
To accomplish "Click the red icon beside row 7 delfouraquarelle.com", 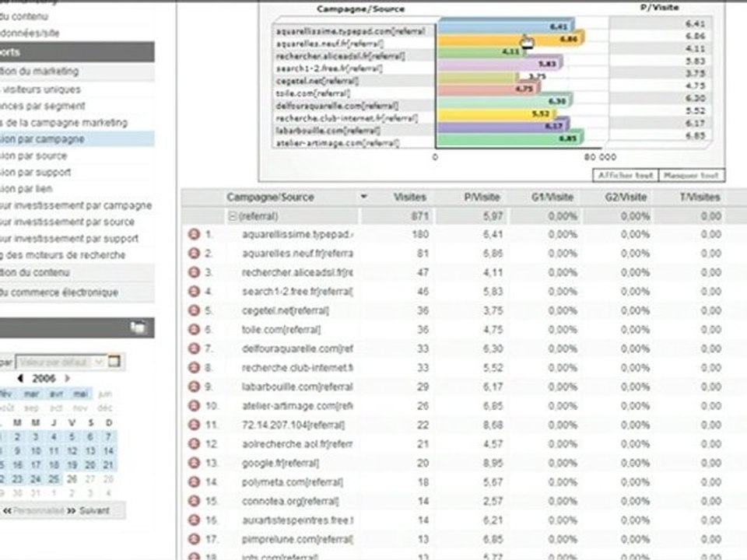I will click(194, 348).
